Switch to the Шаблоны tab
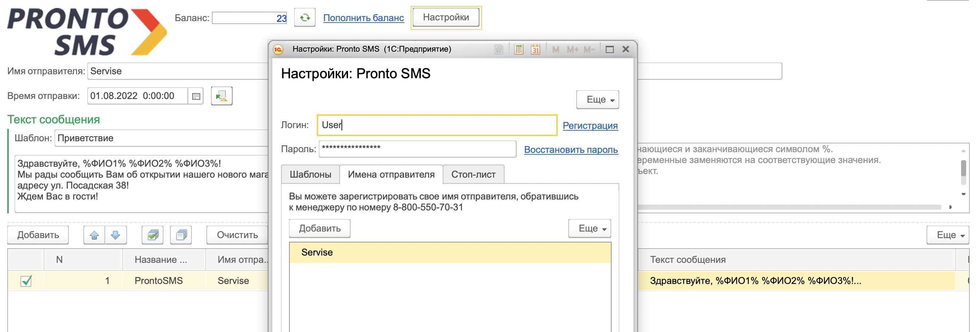 pos(311,175)
